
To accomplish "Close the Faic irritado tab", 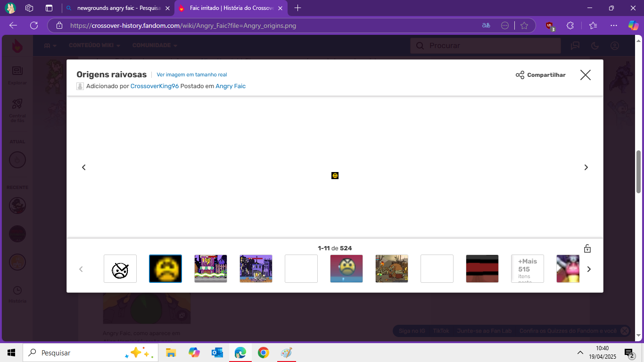I will click(x=280, y=8).
